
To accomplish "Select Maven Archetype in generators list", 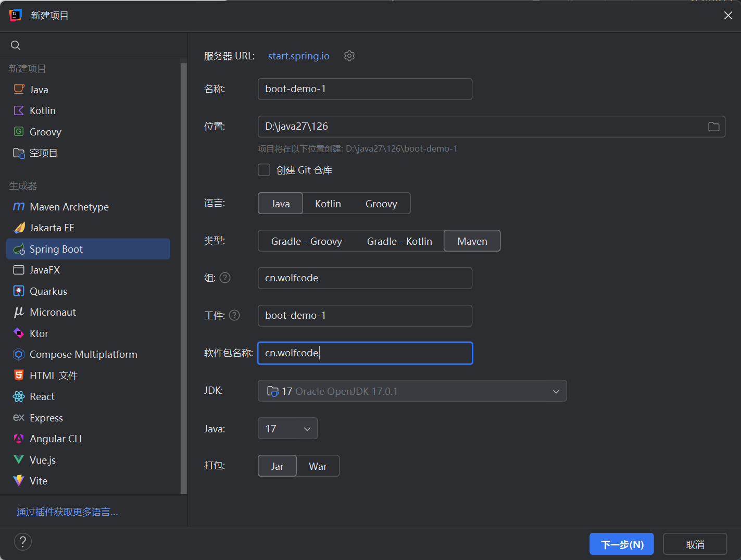I will [69, 207].
